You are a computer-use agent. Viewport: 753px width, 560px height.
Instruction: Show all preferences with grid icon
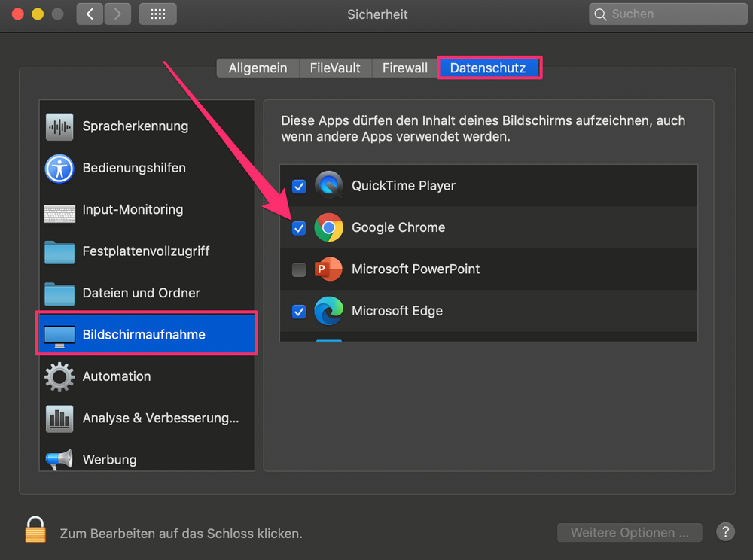click(x=157, y=14)
